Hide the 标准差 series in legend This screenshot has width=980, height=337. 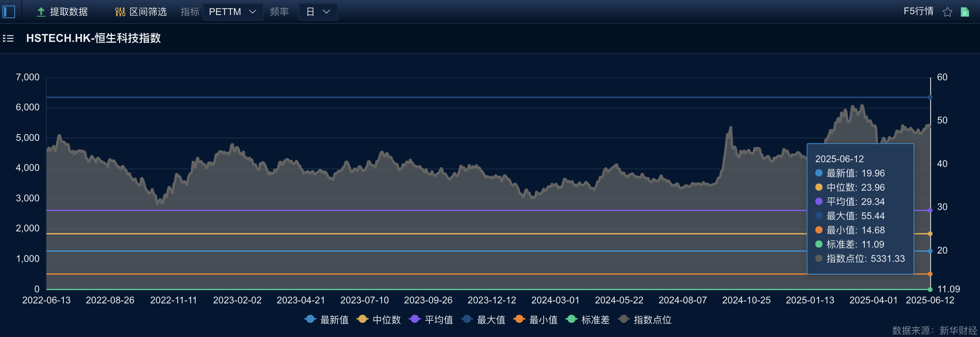[588, 320]
